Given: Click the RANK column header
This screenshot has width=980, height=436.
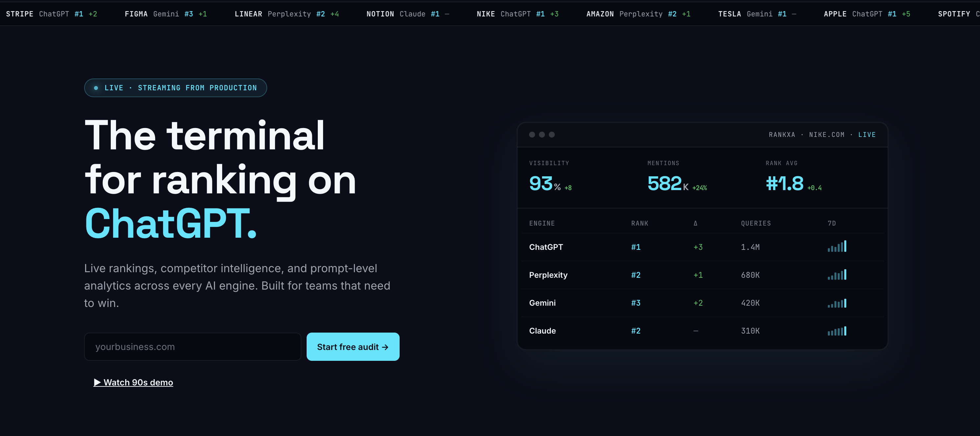Looking at the screenshot, I should [640, 223].
